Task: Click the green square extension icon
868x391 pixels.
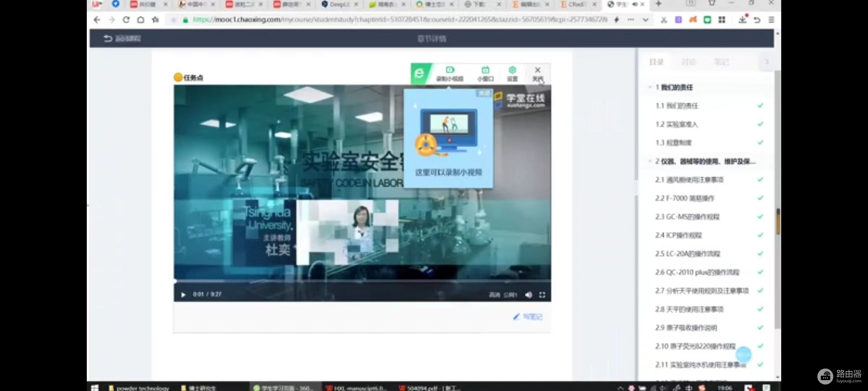Action: point(707,20)
